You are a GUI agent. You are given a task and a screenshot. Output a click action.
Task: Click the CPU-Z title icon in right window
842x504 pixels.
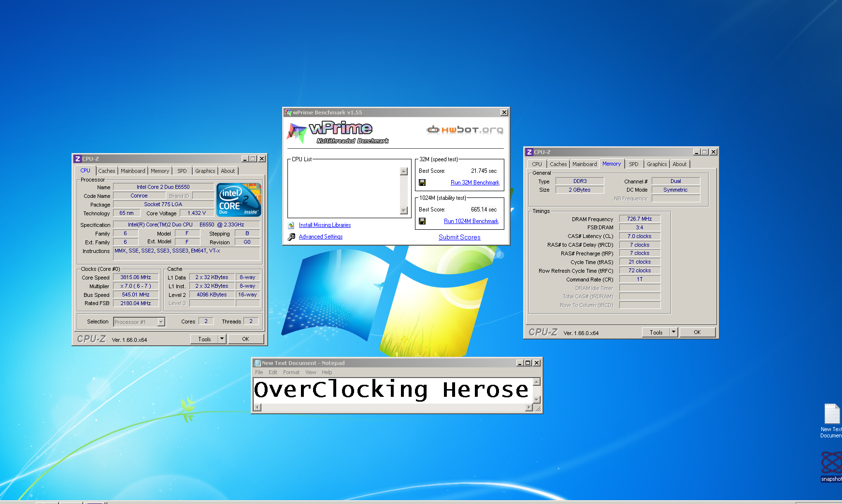[529, 152]
